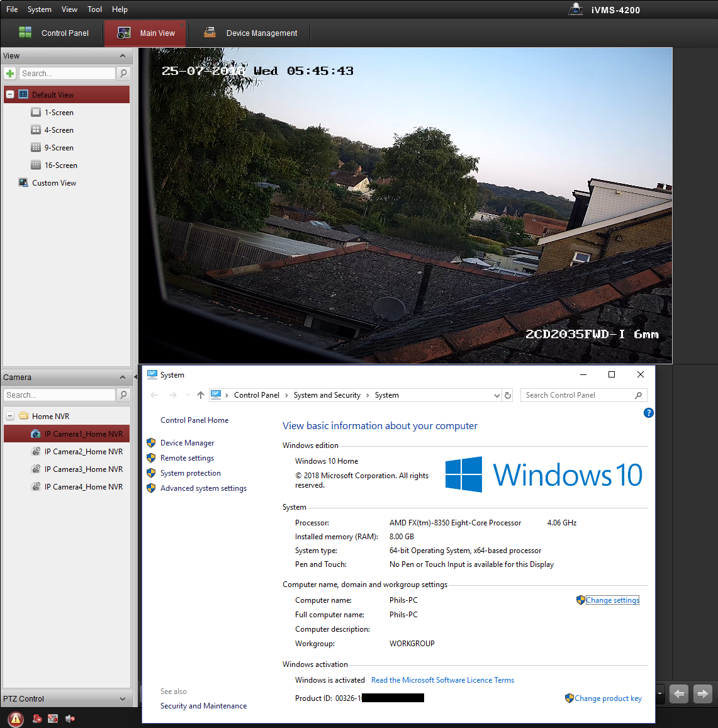
Task: Open the Tool menu
Action: (94, 9)
